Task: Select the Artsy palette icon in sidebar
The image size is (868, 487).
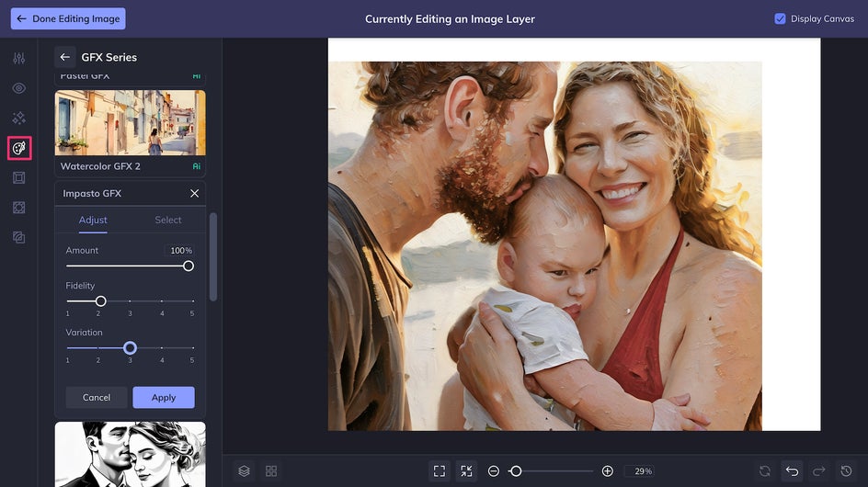Action: click(18, 148)
